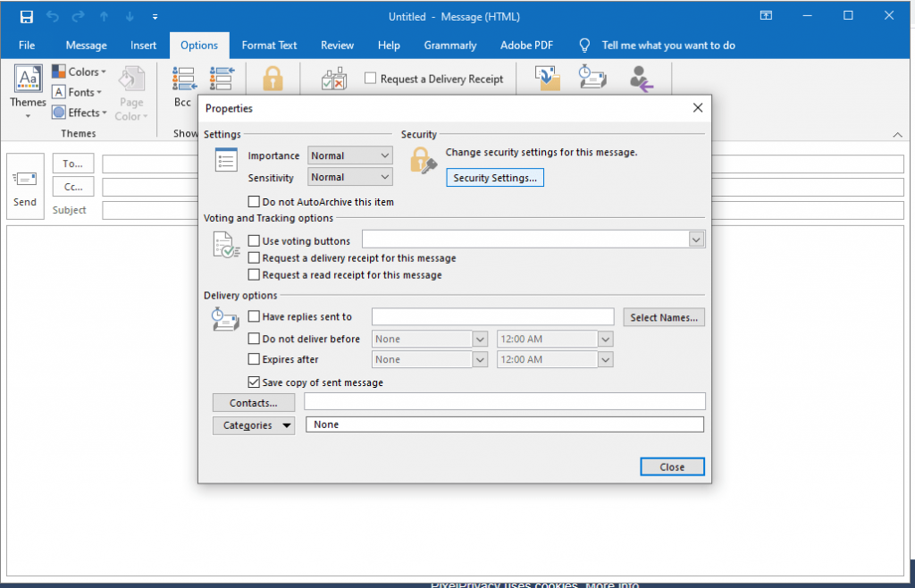
Task: Open Customize Quick Access Toolbar dropdown
Action: [155, 17]
